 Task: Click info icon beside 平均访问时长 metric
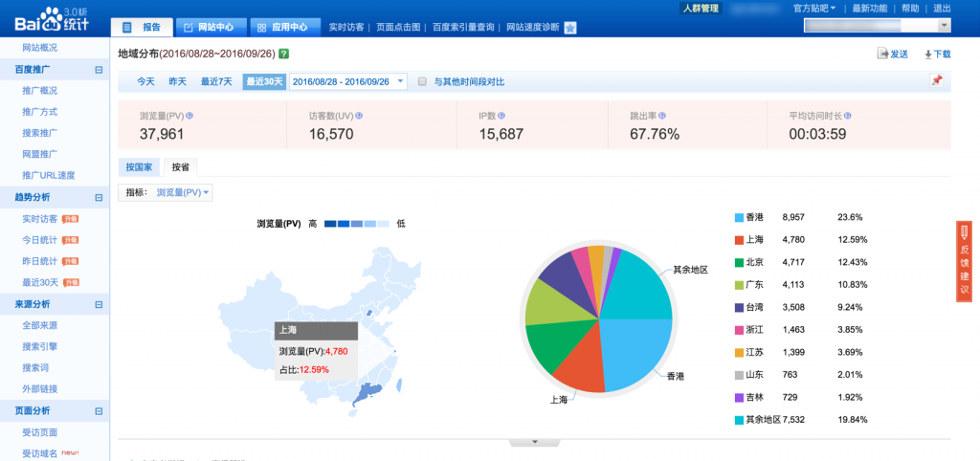(x=848, y=116)
